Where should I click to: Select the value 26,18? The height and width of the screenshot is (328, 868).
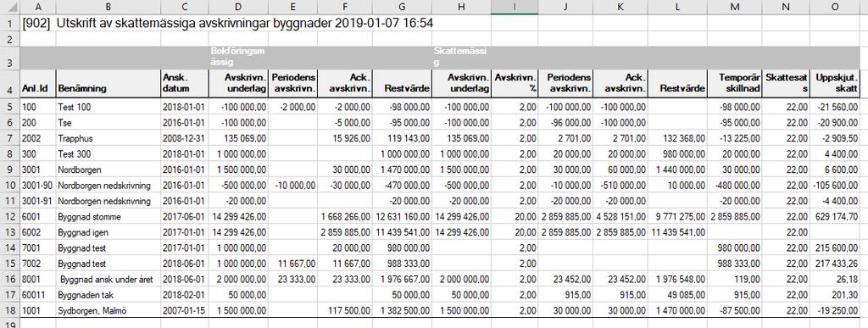835,279
